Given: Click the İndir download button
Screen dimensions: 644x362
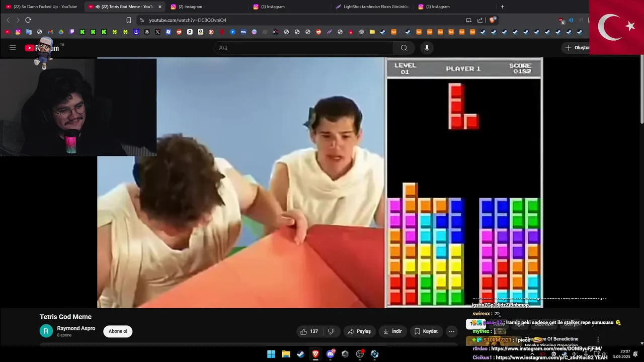Looking at the screenshot, I should pos(392,331).
